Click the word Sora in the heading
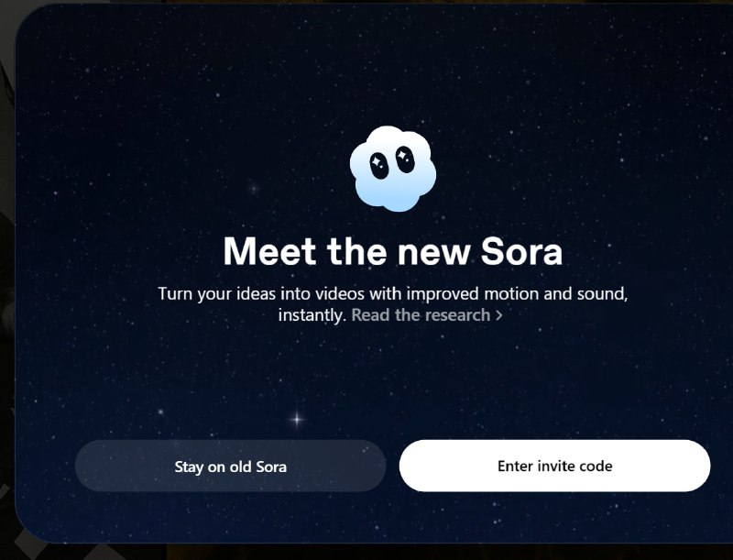This screenshot has width=733, height=560. (x=521, y=251)
